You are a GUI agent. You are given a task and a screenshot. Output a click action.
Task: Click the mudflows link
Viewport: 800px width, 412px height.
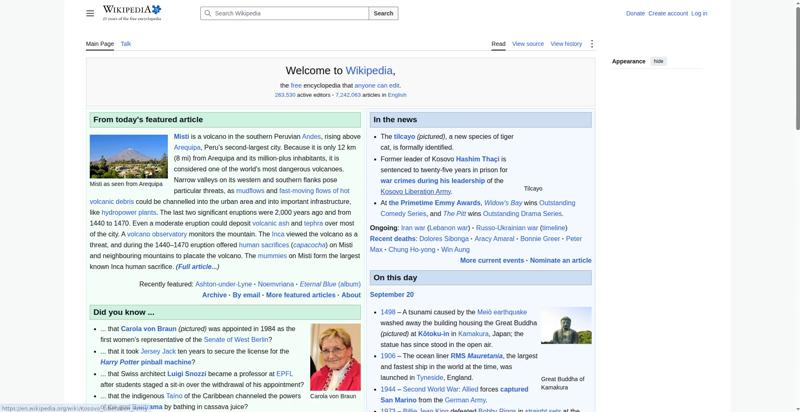[250, 191]
